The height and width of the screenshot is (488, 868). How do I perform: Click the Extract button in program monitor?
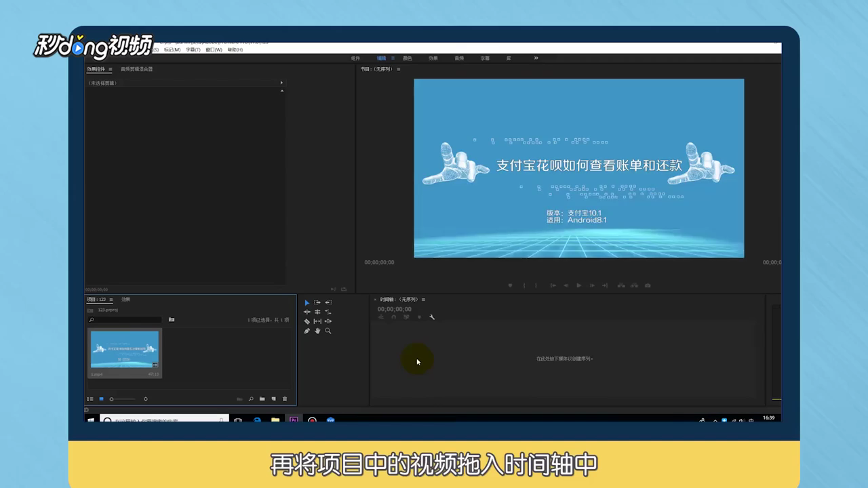pos(634,285)
